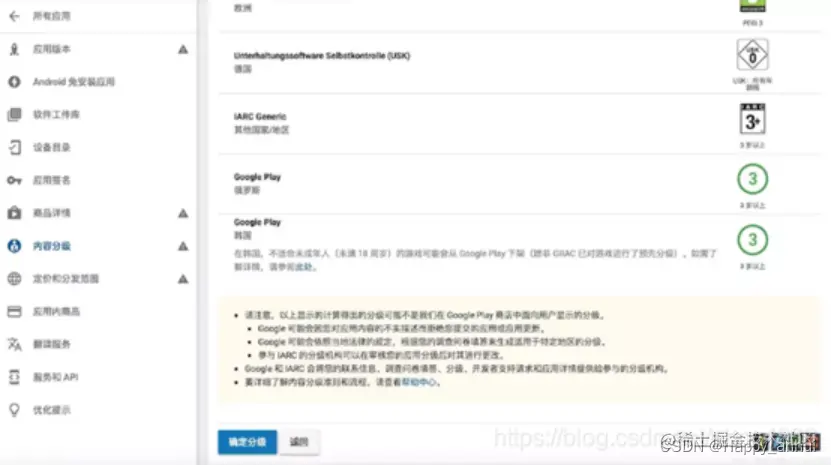Click the USK 0 diamond rating badge
This screenshot has height=465, width=831.
(x=753, y=55)
